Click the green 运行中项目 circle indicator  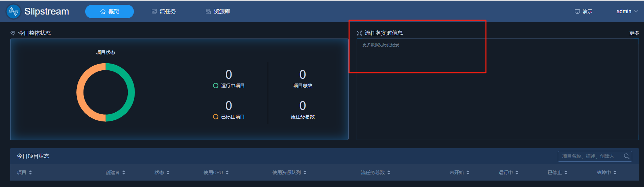(x=216, y=86)
